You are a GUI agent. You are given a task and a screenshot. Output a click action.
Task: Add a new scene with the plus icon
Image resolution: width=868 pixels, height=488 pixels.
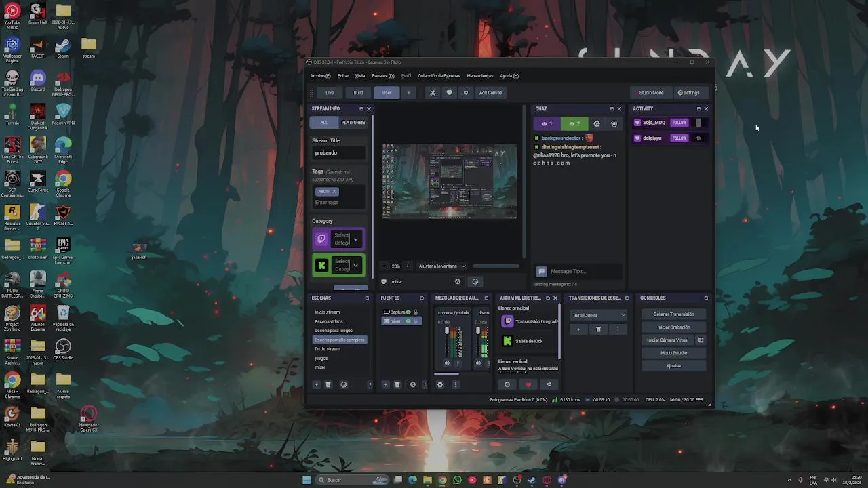tap(316, 385)
